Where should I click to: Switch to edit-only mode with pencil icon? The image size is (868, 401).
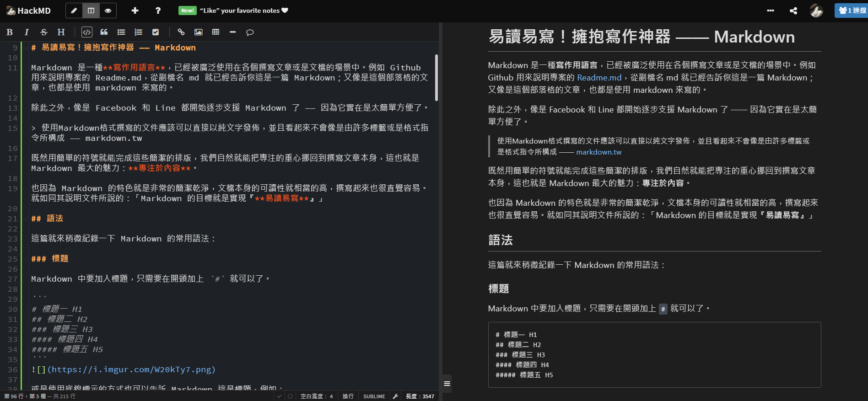click(x=74, y=11)
